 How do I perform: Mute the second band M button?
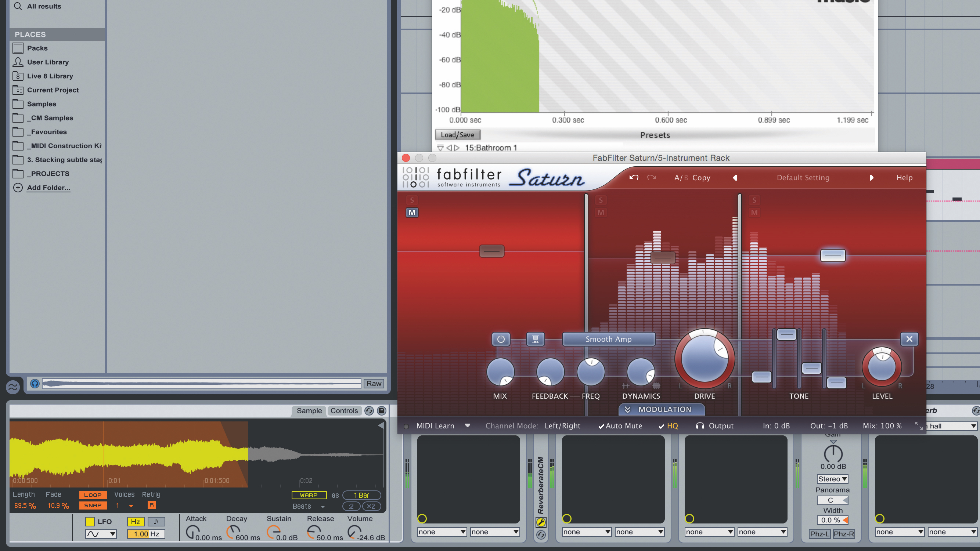(x=601, y=213)
